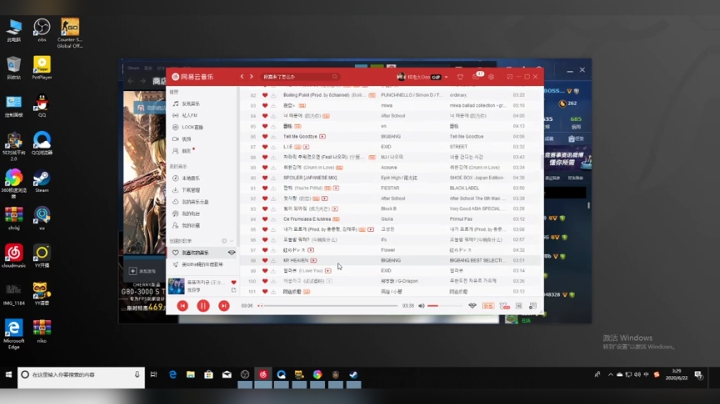Seek along the song progress bar
The width and height of the screenshot is (720, 404).
(x=328, y=306)
